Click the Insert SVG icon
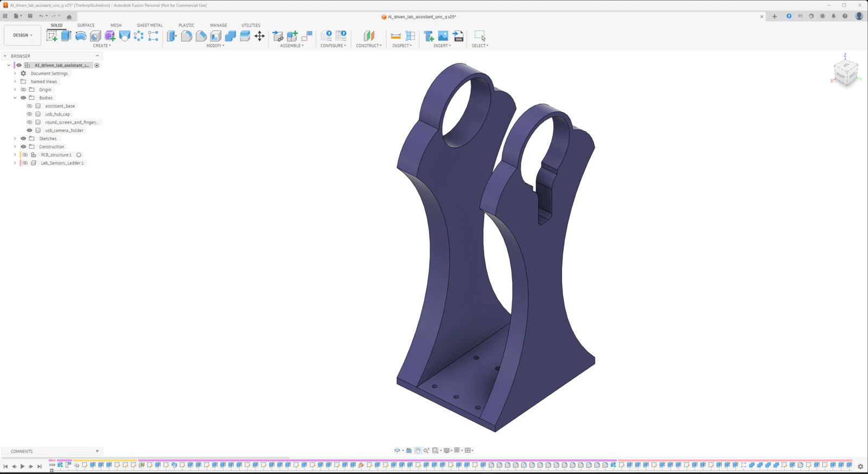 (x=458, y=36)
